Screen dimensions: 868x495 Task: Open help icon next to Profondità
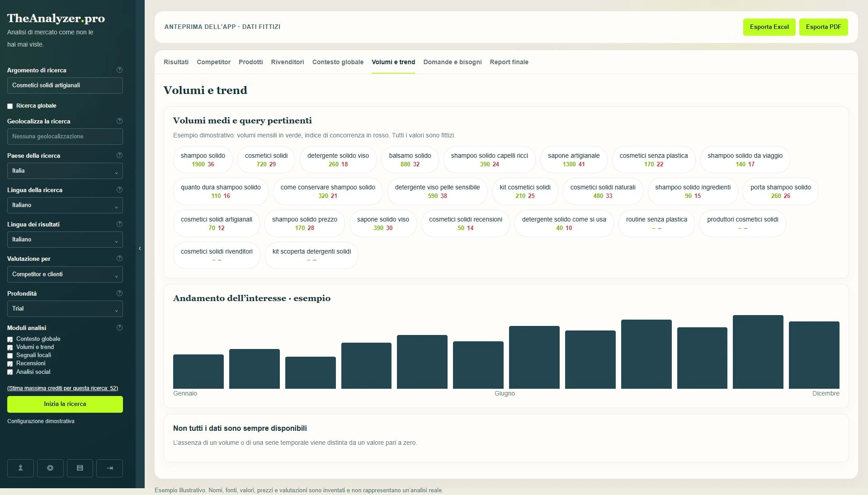[x=119, y=293]
